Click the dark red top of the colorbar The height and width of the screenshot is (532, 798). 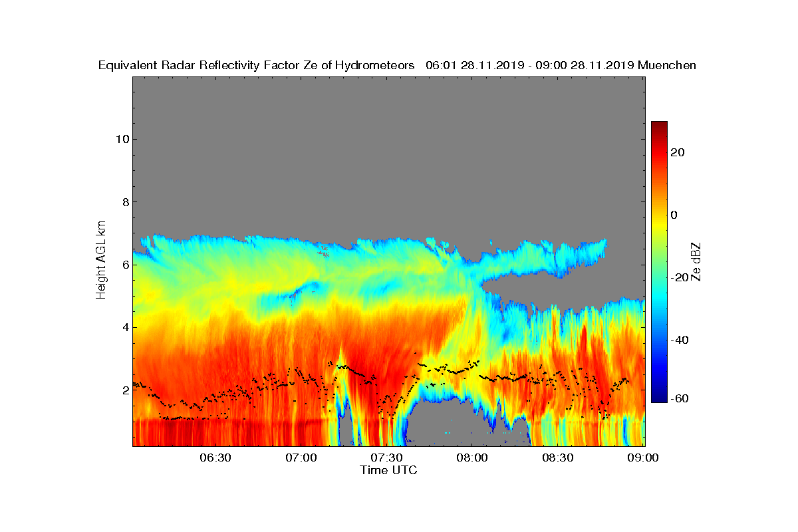point(659,126)
